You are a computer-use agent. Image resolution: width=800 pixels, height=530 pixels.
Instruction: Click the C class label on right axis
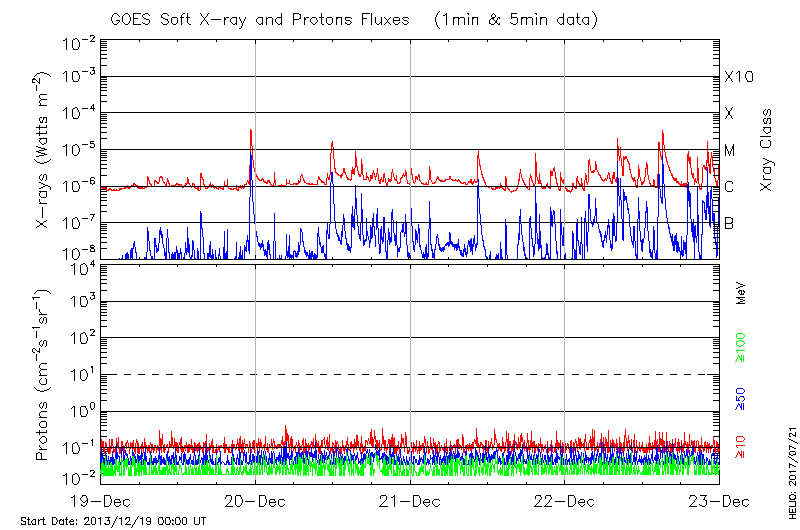(729, 187)
